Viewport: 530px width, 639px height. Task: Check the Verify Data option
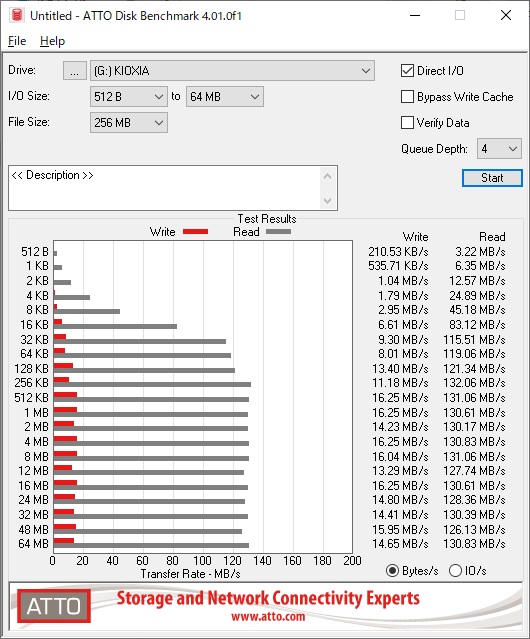pyautogui.click(x=407, y=123)
